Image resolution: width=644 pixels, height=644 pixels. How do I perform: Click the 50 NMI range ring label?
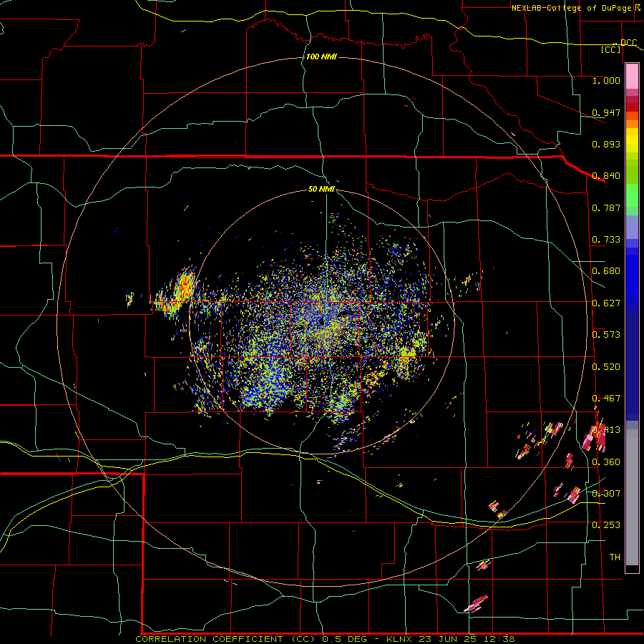pos(321,189)
